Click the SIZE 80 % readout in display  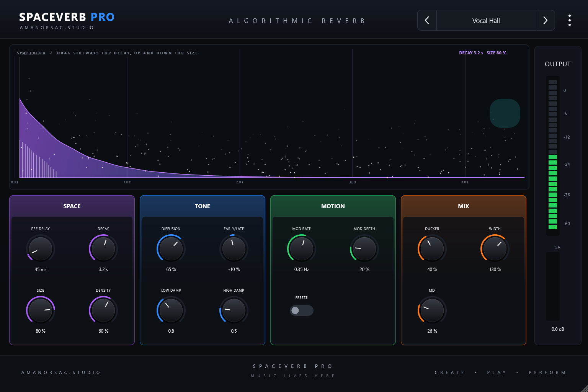click(x=497, y=53)
